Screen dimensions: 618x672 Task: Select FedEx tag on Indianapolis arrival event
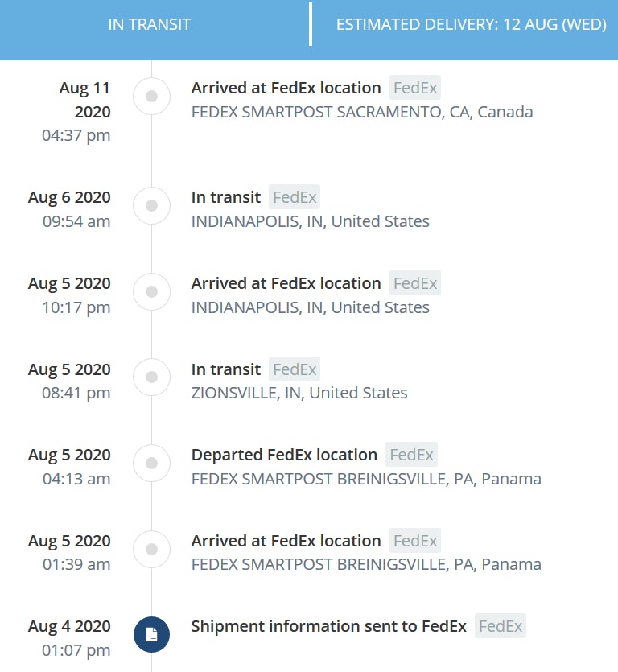pos(415,283)
